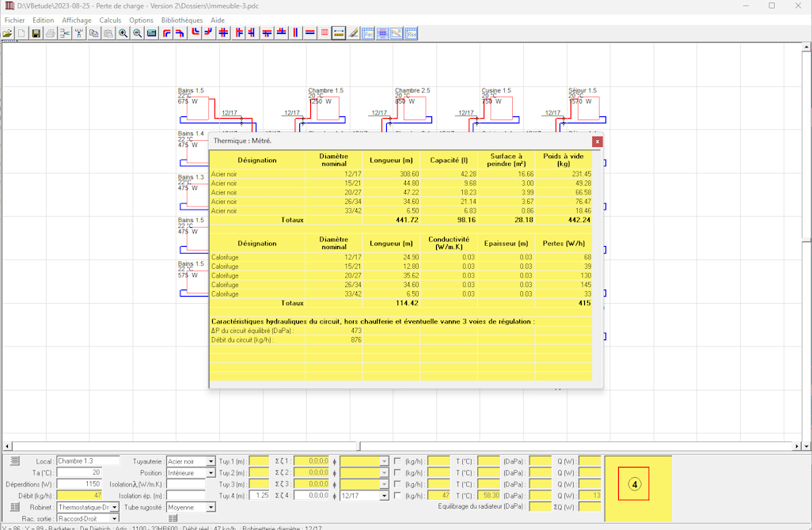Click the list icon beside the Local field

[15, 461]
